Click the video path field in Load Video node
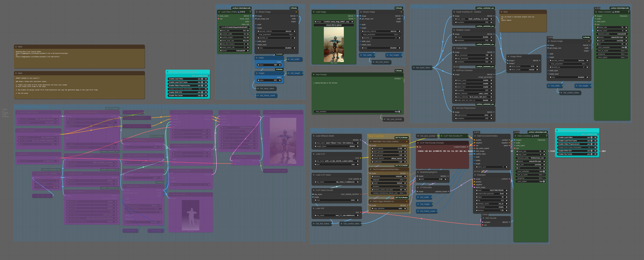 point(234,27)
